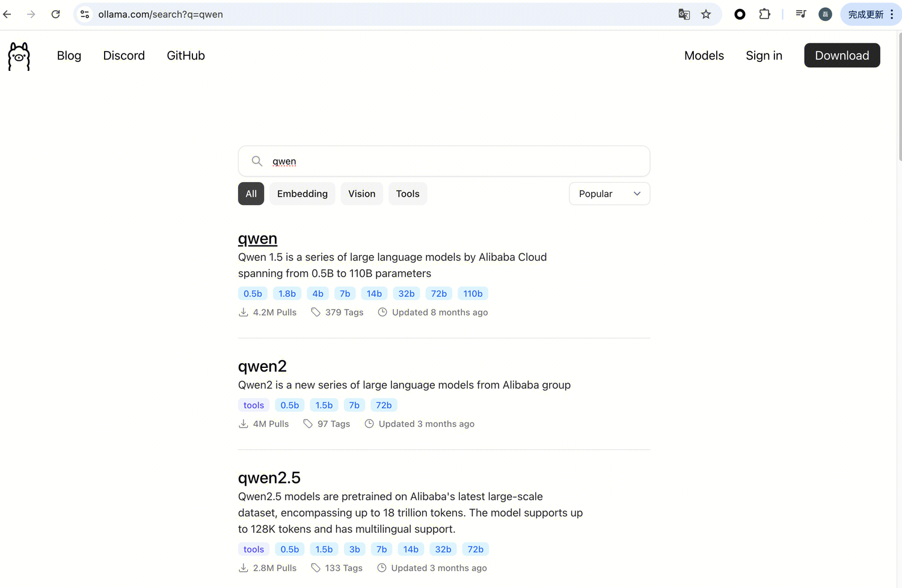This screenshot has width=902, height=588.
Task: Click the browser forward arrow
Action: pyautogui.click(x=31, y=14)
